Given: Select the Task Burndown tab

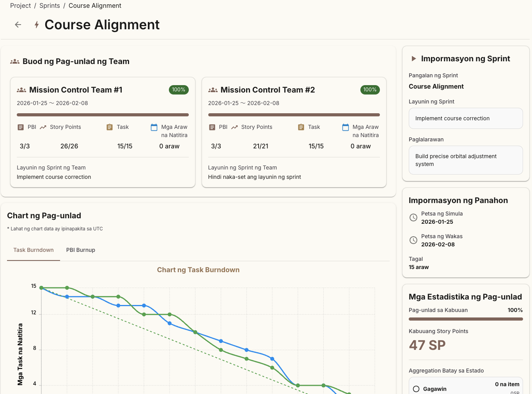Looking at the screenshot, I should pos(34,250).
